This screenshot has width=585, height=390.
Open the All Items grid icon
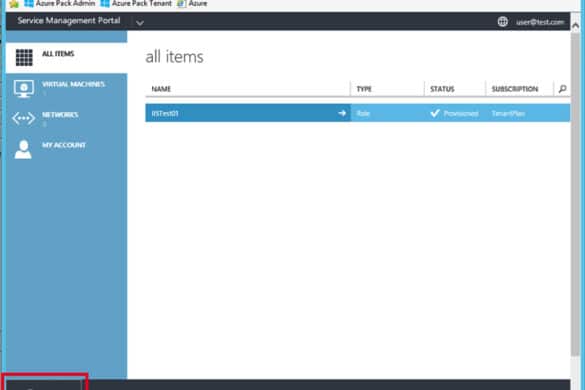tap(24, 57)
